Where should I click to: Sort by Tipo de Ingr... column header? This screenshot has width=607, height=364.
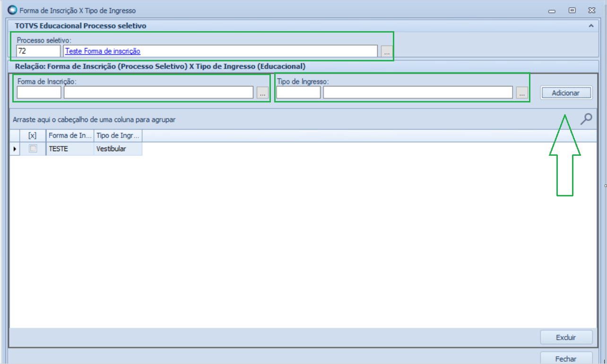(118, 135)
